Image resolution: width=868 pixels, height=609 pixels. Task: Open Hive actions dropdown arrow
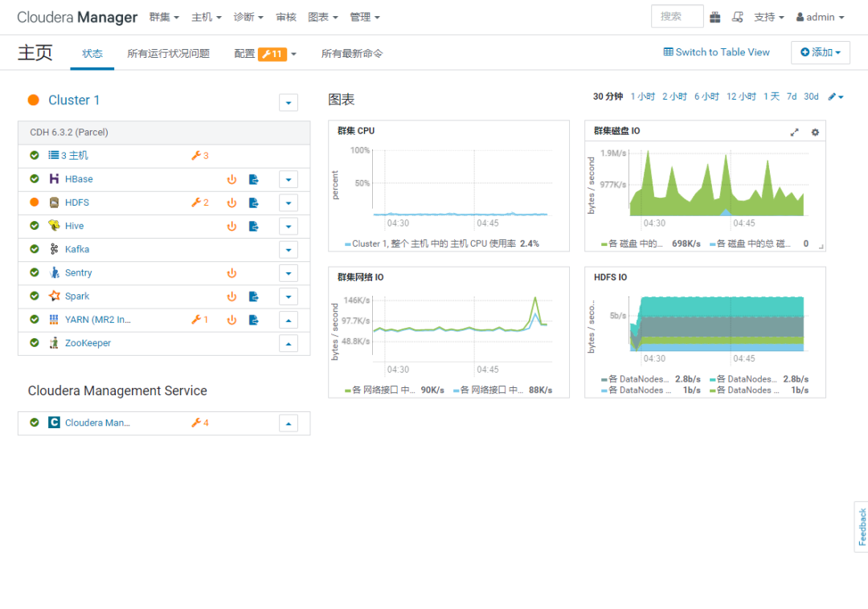[289, 227]
